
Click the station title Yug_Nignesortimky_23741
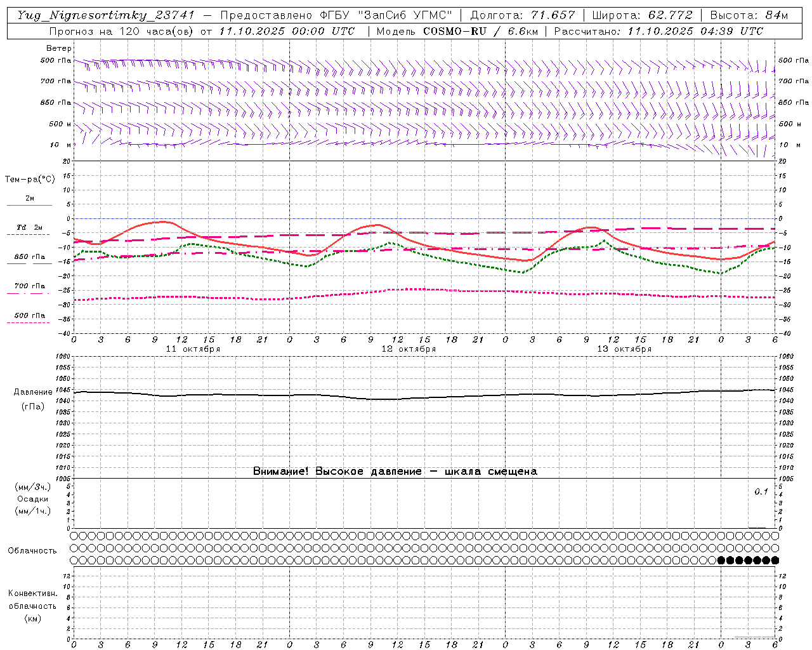[x=106, y=16]
